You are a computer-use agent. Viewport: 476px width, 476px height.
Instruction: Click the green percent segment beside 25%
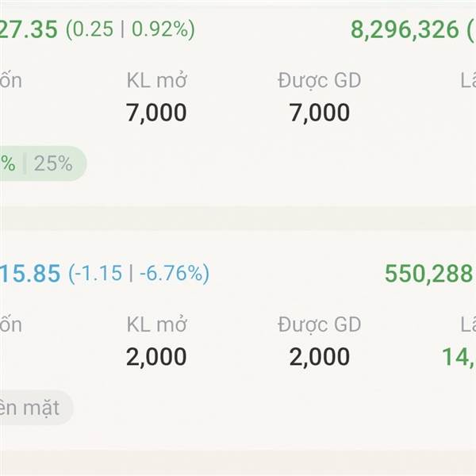(8, 164)
